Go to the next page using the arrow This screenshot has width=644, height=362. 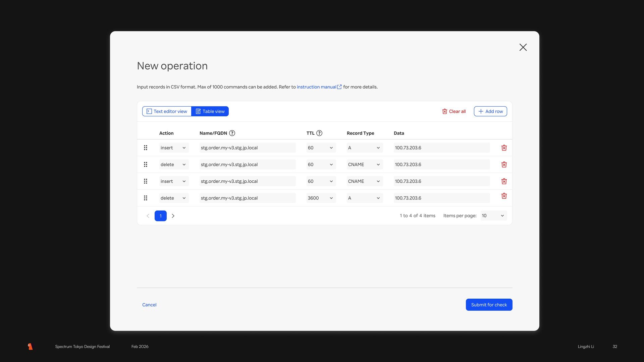coord(173,216)
